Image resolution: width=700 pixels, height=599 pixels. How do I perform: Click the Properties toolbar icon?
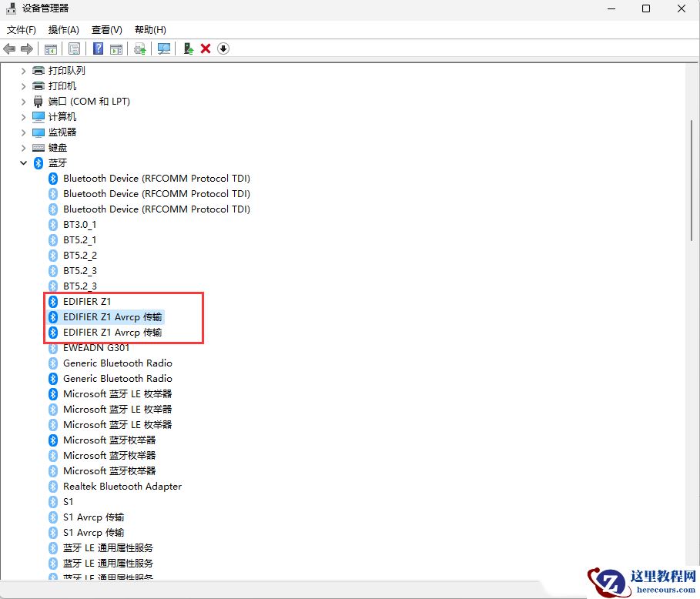(x=73, y=49)
